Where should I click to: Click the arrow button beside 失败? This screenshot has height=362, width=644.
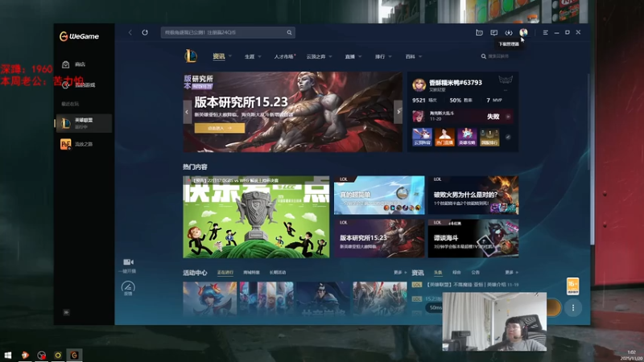(x=508, y=117)
